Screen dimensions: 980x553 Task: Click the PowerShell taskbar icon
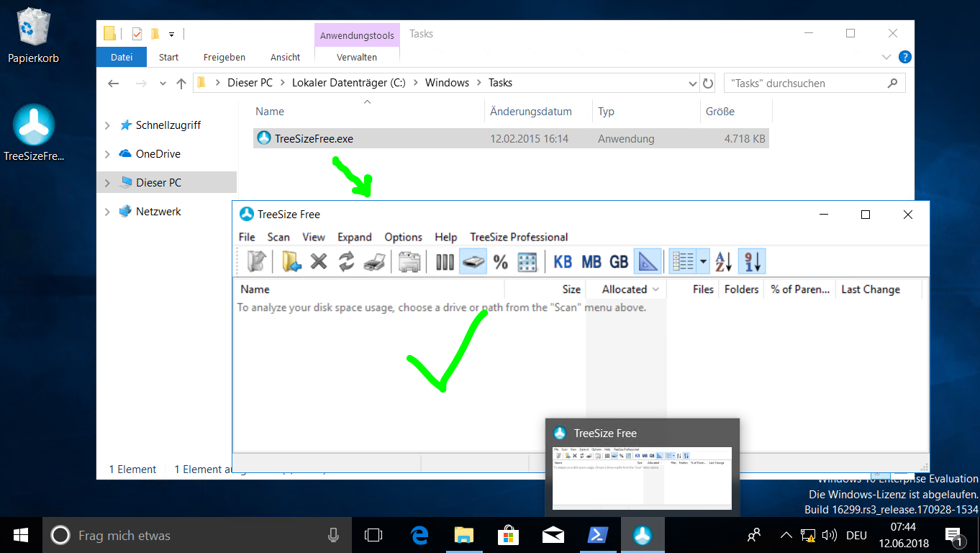[599, 535]
